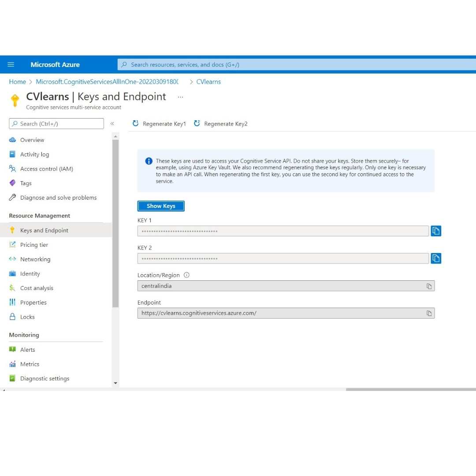Click the green Alerts icon
Screen dimensions: 476x476
[x=12, y=349]
